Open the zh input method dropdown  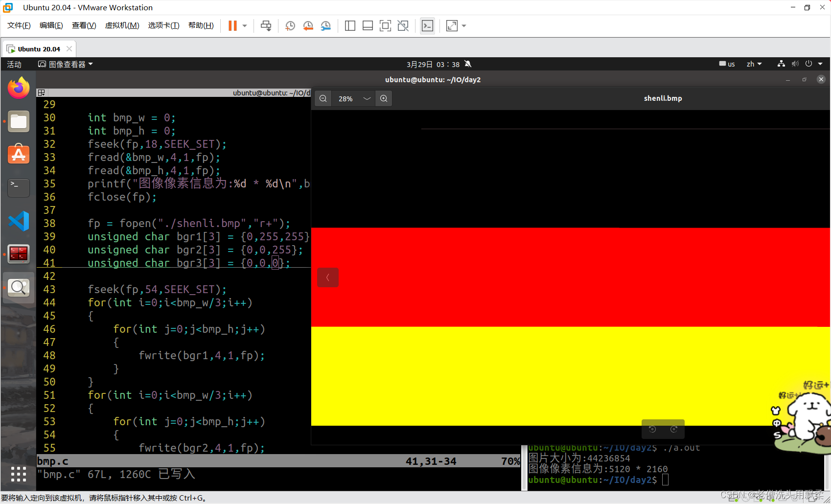point(754,64)
